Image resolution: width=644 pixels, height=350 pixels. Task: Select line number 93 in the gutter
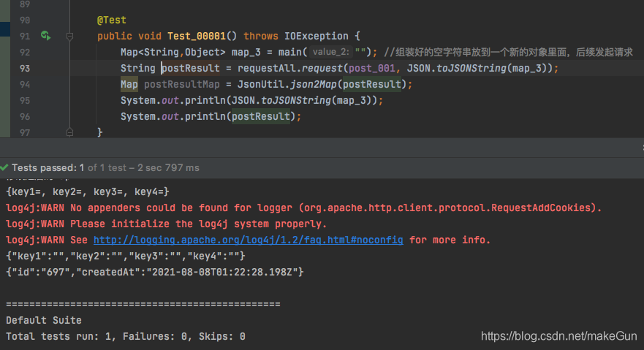25,68
